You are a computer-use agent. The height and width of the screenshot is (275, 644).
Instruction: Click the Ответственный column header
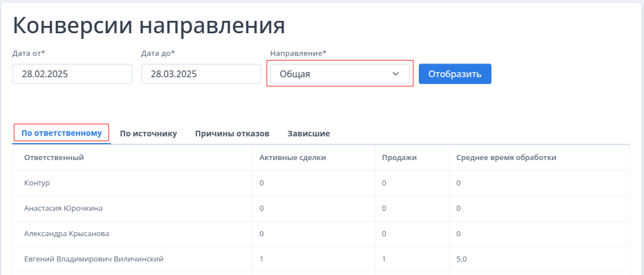54,158
